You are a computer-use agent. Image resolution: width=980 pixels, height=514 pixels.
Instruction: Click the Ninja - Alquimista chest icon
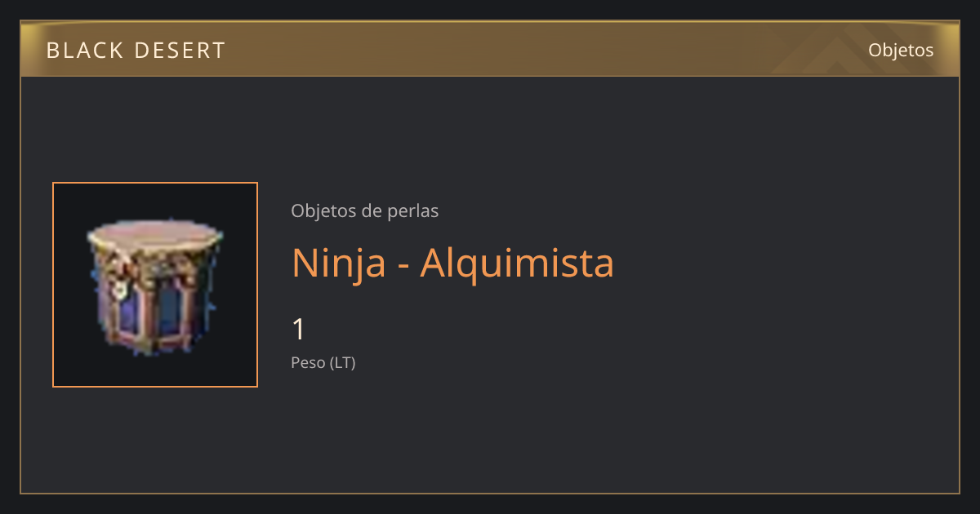click(x=154, y=285)
